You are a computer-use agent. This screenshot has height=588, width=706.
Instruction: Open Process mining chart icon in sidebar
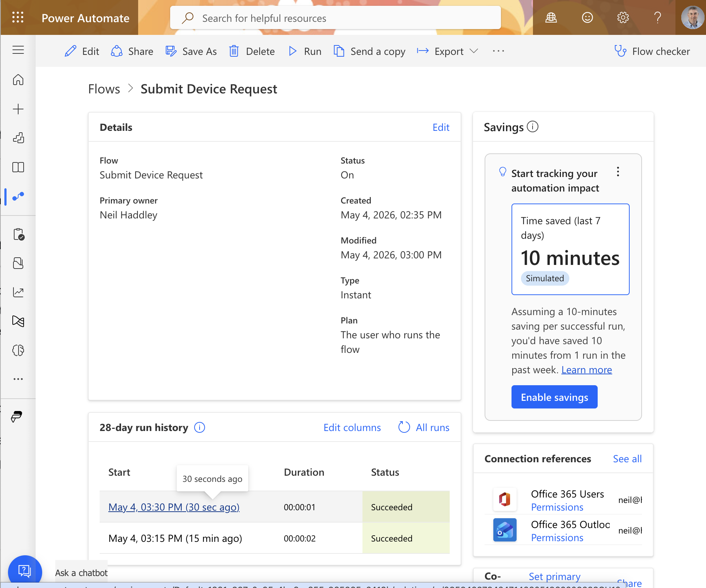[x=18, y=292]
